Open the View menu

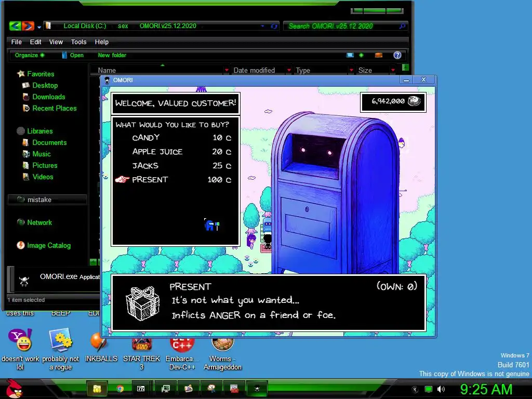pyautogui.click(x=56, y=42)
